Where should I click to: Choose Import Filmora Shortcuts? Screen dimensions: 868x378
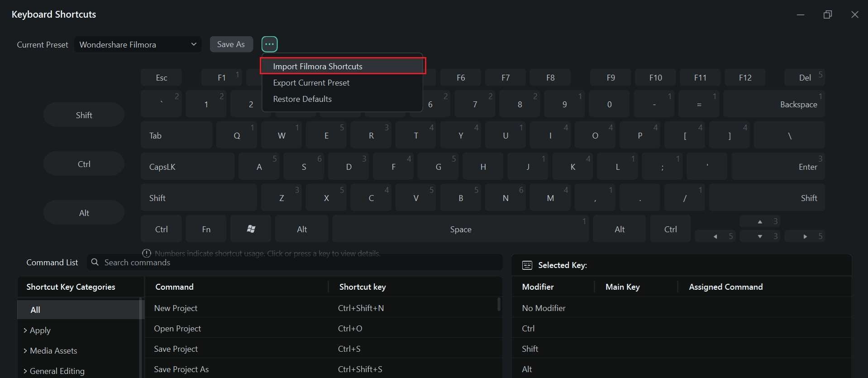click(343, 66)
